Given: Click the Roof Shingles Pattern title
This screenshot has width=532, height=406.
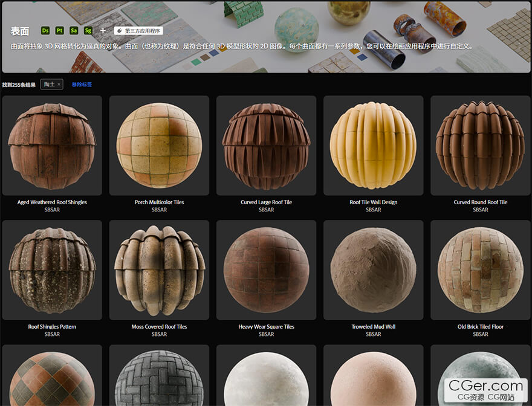Looking at the screenshot, I should 52,327.
